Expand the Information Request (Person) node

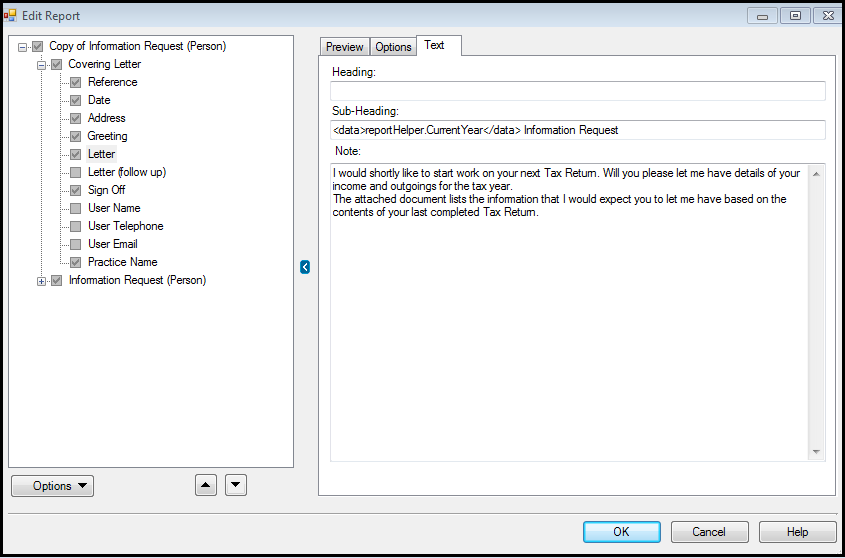pos(42,281)
